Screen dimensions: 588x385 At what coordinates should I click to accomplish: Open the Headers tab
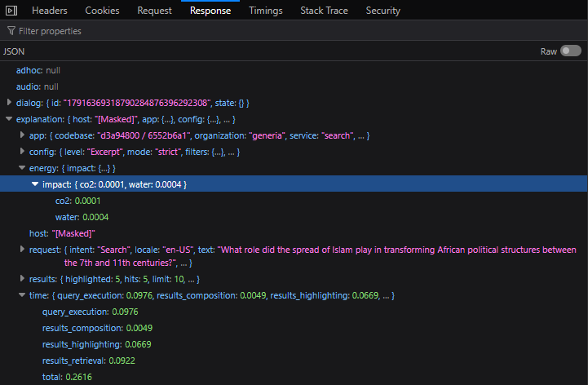coord(50,11)
